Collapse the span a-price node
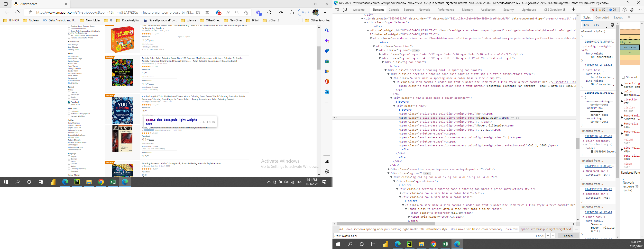644x249 pixels. click(406, 209)
